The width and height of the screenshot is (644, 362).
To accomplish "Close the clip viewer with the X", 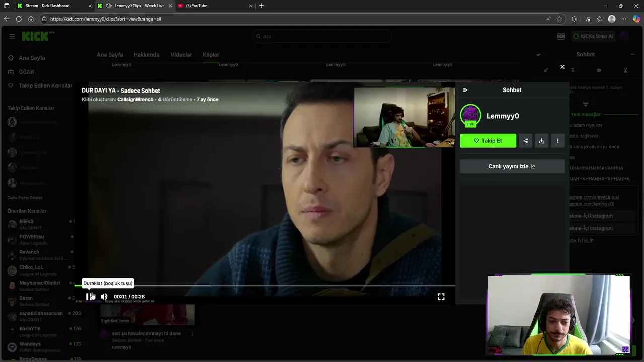I will [562, 67].
